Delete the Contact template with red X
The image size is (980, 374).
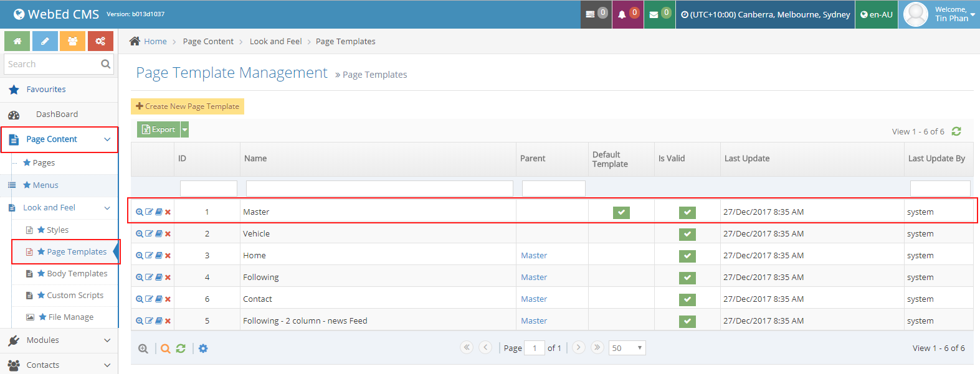click(x=168, y=299)
